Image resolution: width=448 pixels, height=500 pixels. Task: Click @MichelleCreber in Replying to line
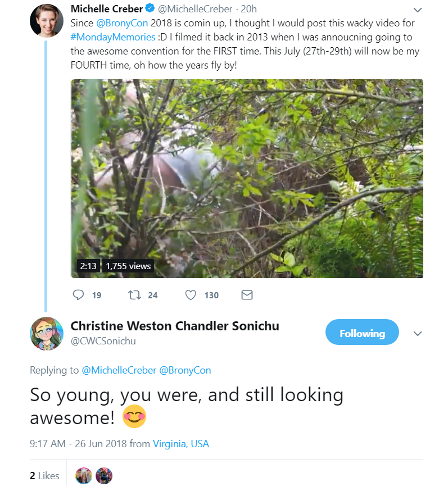[119, 370]
